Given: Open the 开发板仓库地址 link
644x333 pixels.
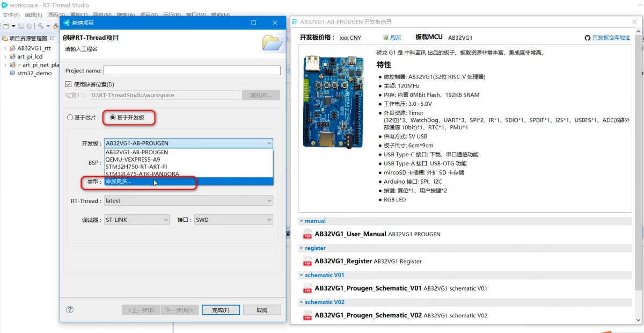Looking at the screenshot, I should click(x=611, y=38).
